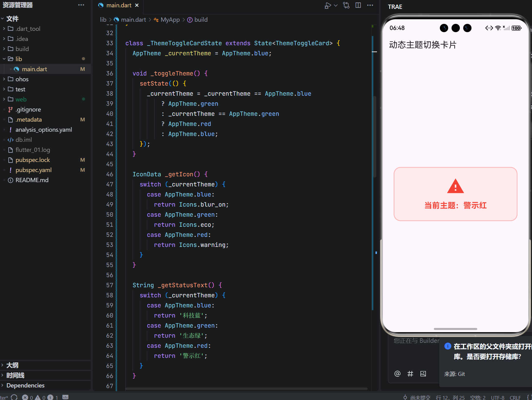Open explorer panel more actions ellipsis

point(81,5)
